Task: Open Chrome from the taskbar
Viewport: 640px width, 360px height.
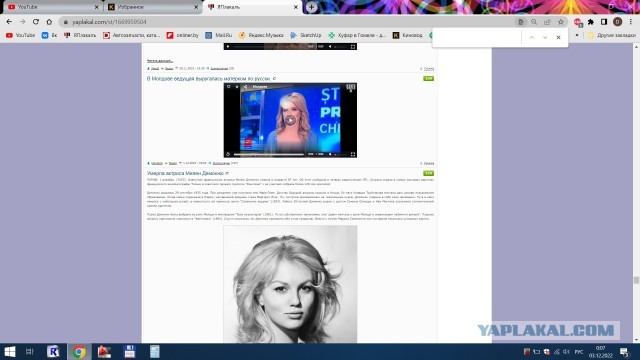Action: point(79,352)
